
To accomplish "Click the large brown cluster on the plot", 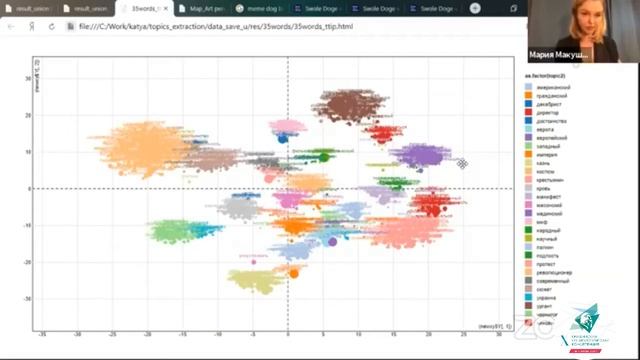I will tap(349, 105).
